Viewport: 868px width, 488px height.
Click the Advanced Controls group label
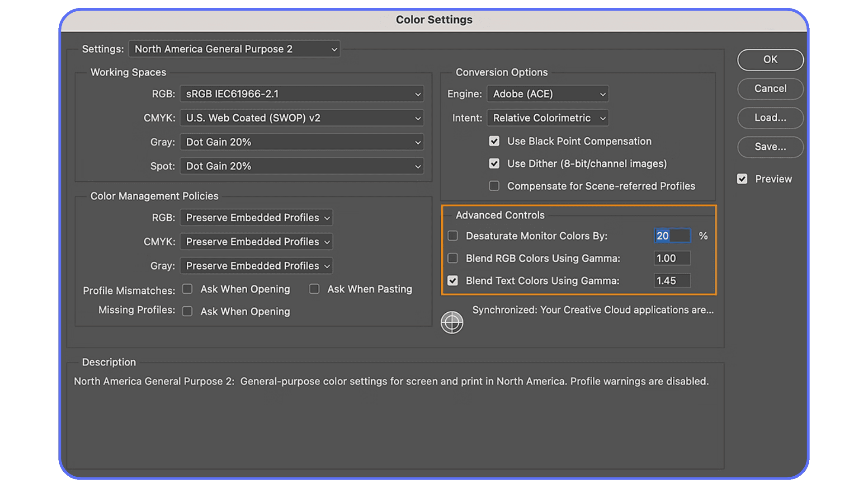coord(500,215)
